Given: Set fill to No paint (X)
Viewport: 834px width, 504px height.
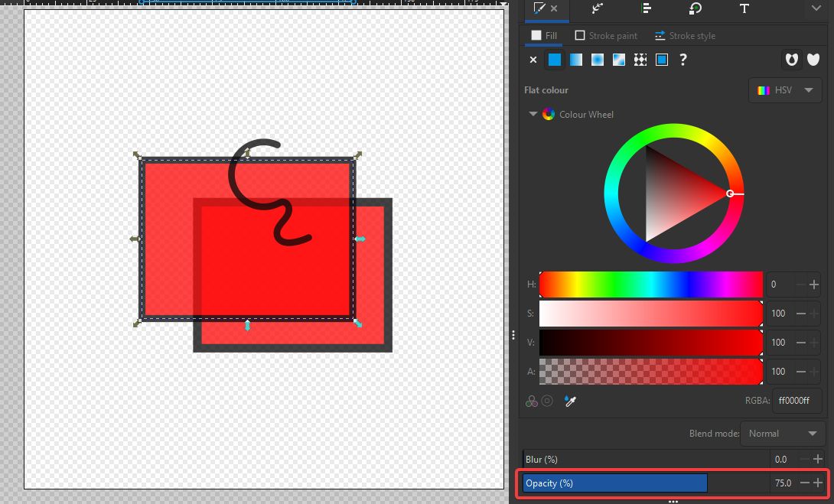Looking at the screenshot, I should (533, 60).
